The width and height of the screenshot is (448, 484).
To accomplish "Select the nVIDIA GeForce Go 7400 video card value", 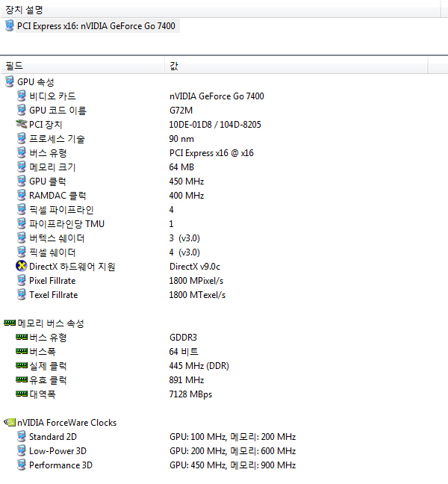I will click(x=217, y=96).
